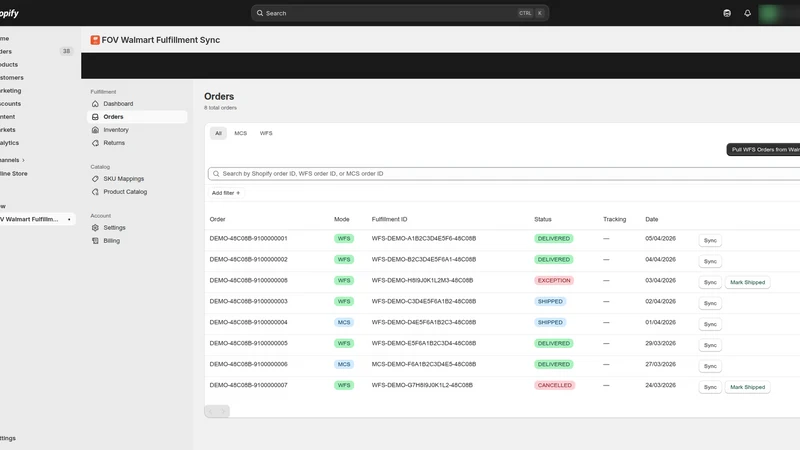Click the SHIPPED badge of order 9100000003
800x450 pixels.
pos(550,302)
